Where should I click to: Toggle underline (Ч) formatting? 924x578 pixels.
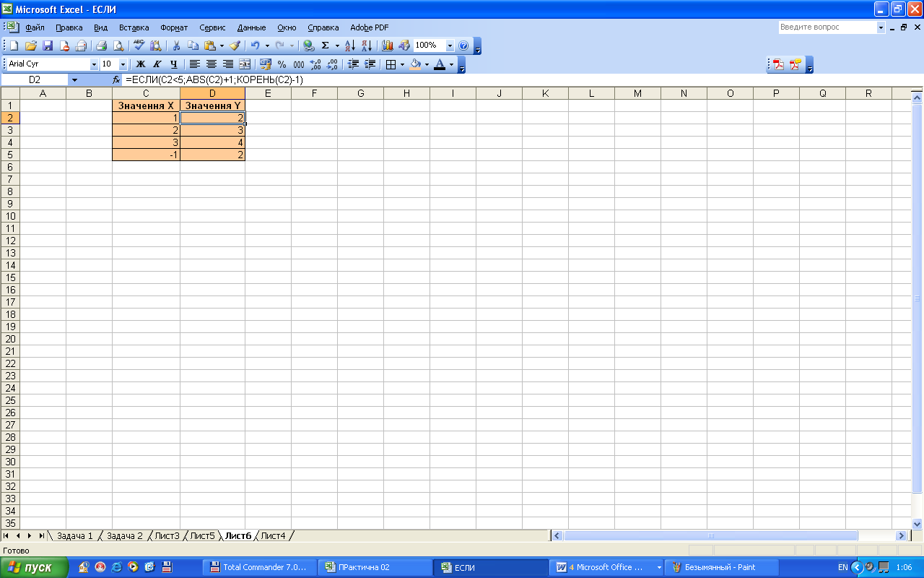point(174,64)
